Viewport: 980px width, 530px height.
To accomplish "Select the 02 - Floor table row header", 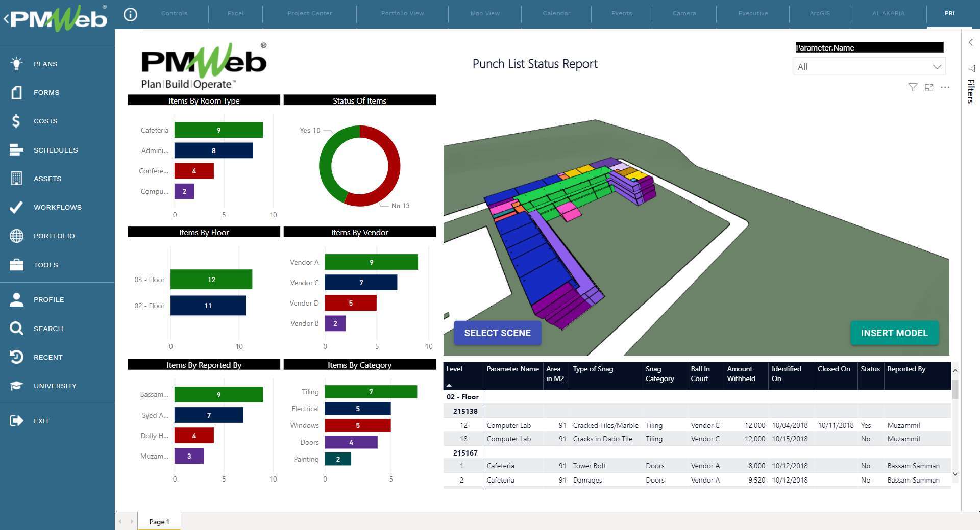I will click(x=462, y=397).
